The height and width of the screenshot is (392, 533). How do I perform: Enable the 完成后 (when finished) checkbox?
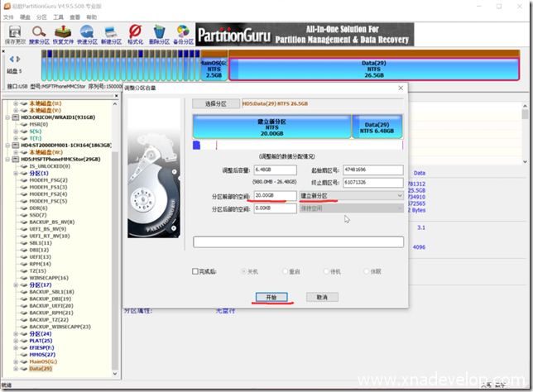tap(196, 270)
